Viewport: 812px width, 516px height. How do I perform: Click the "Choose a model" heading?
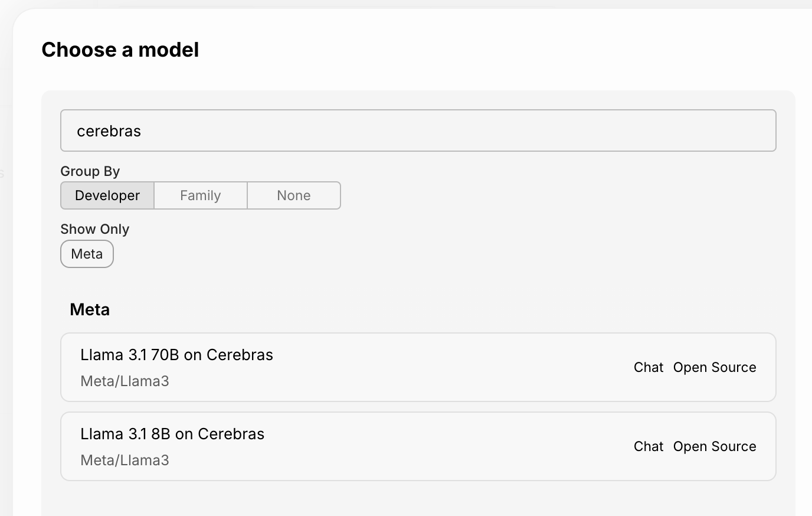pyautogui.click(x=120, y=50)
